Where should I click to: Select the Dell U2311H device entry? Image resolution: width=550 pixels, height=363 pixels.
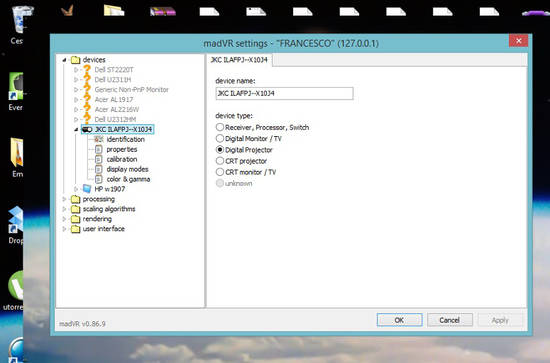click(x=113, y=80)
